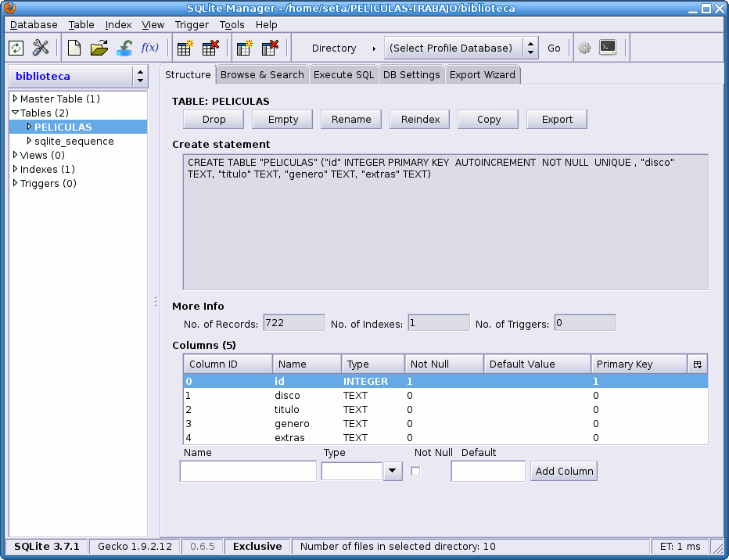This screenshot has width=729, height=560.
Task: Select the Structure tab
Action: (188, 74)
